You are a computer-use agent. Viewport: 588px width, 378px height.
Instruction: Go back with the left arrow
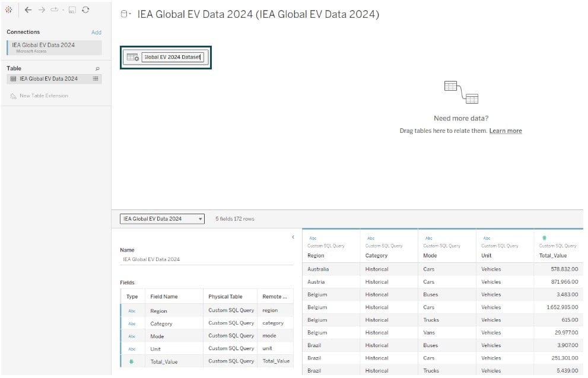[x=28, y=9]
